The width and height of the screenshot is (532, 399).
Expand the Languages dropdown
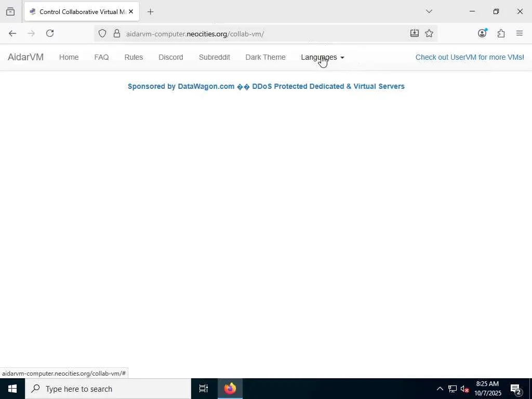pyautogui.click(x=322, y=57)
